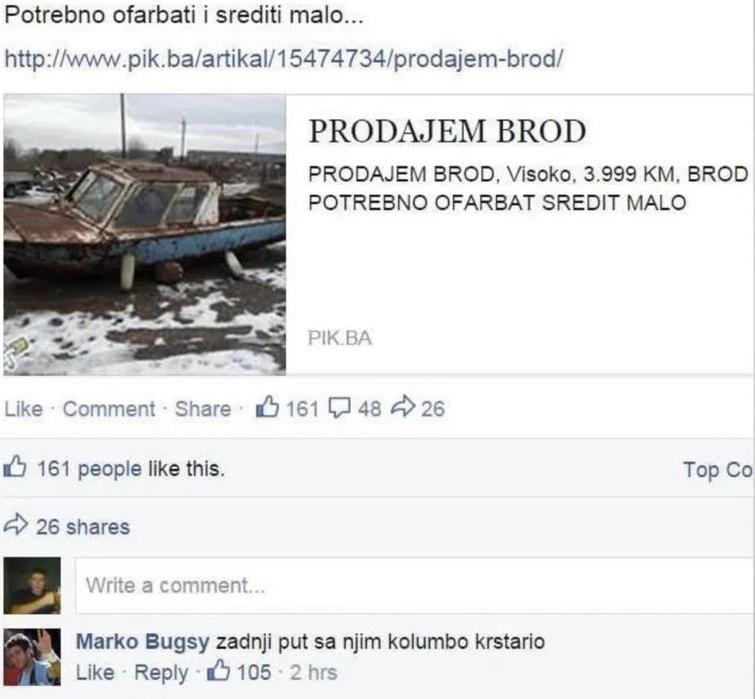Open Marko Bugsy's profile picture
755x699 pixels.
(32, 657)
